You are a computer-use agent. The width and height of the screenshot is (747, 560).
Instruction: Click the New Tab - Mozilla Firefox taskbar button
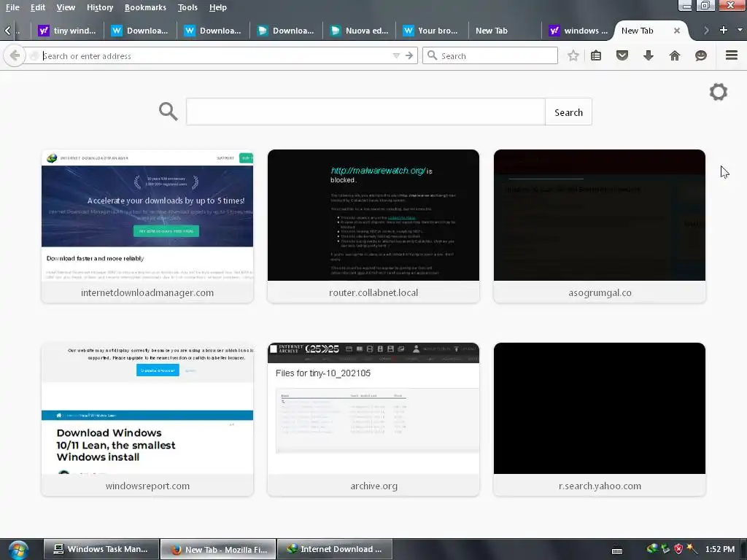[218, 549]
